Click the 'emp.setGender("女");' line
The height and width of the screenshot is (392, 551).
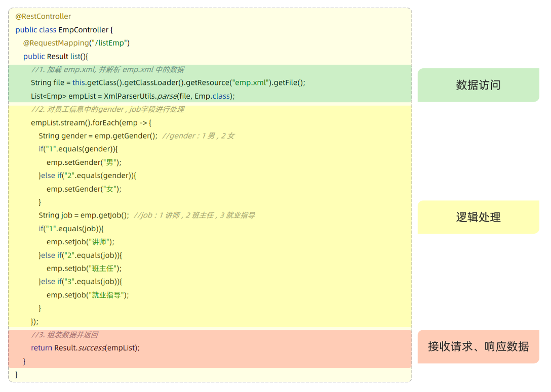pyautogui.click(x=84, y=189)
